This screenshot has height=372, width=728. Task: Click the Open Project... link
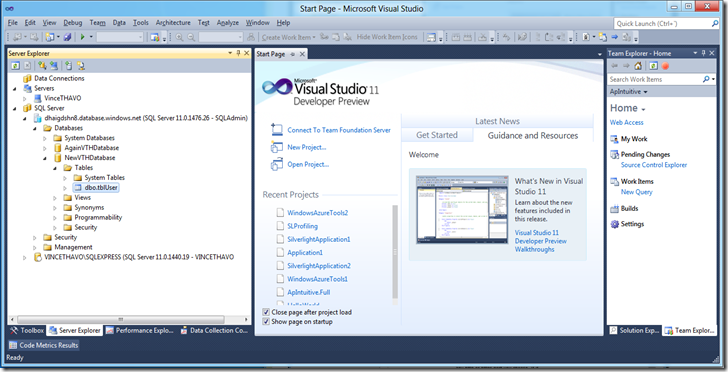coord(308,164)
